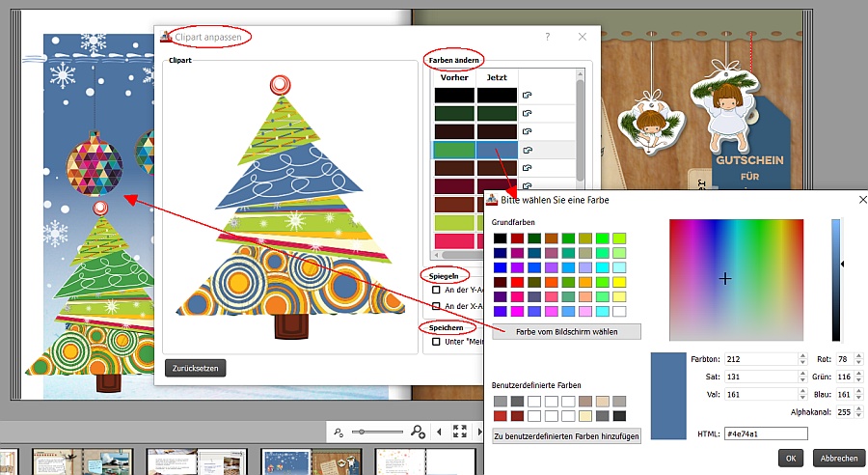Click the black Jetzt swatch in first row

497,96
